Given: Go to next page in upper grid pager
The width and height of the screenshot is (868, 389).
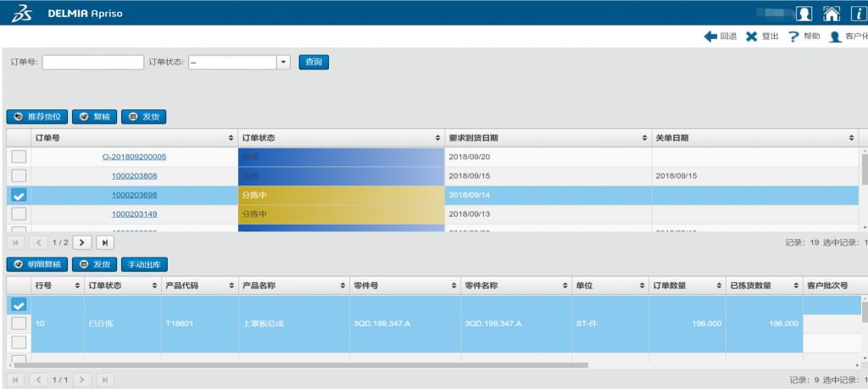Looking at the screenshot, I should tap(82, 242).
